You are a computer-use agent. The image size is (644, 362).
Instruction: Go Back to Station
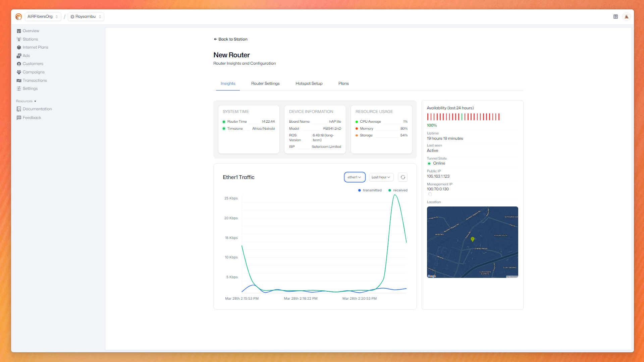click(x=230, y=39)
